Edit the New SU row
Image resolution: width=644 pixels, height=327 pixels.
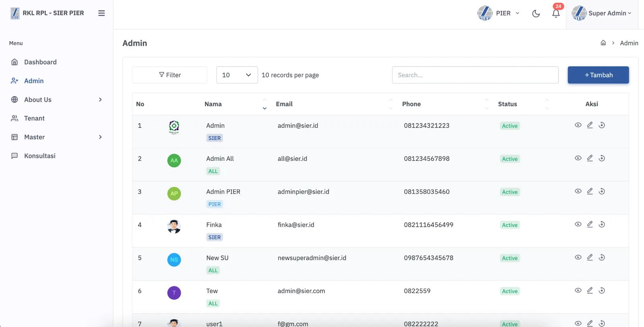590,257
